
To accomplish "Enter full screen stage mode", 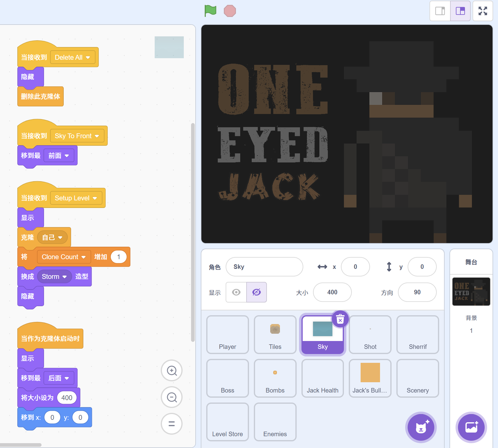I will [483, 11].
